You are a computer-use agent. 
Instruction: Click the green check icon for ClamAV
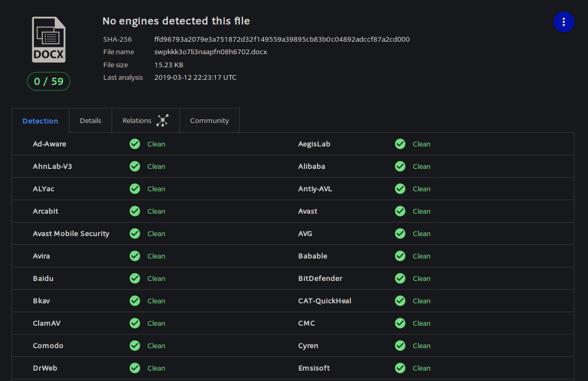tap(135, 323)
